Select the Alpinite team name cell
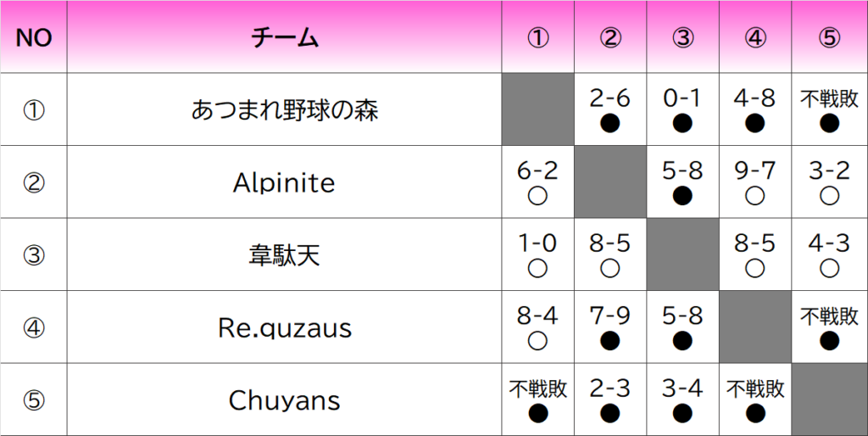The image size is (868, 436). click(284, 182)
